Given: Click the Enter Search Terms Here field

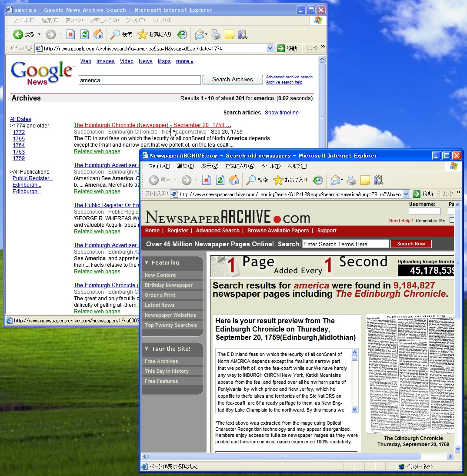Looking at the screenshot, I should point(345,244).
